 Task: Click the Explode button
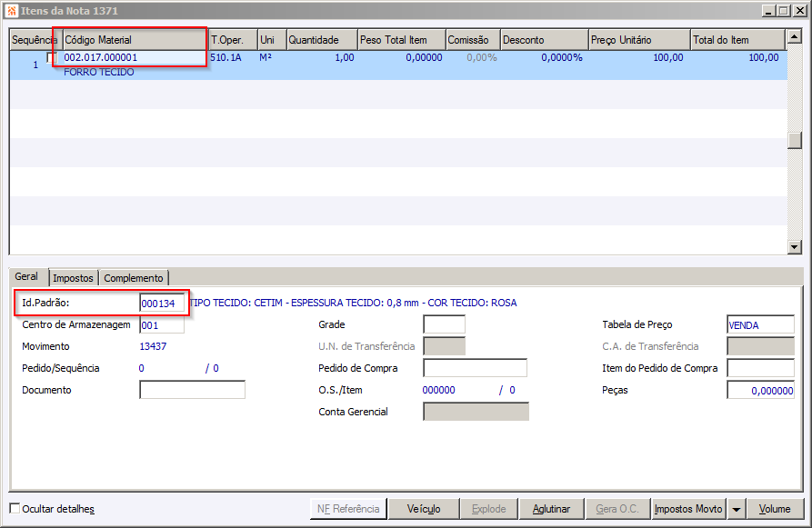click(489, 509)
